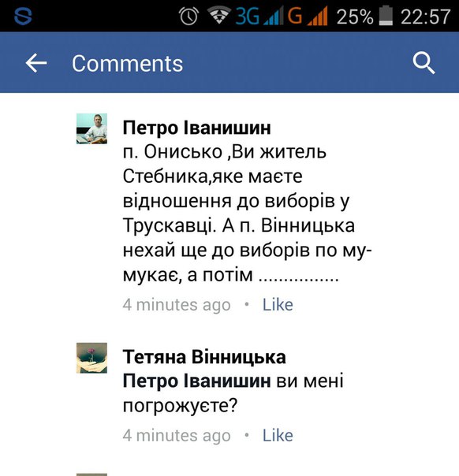Screen dimensions: 459x476
Task: Tap the timestamp under Петро Іванишин's comment
Action: click(x=177, y=305)
